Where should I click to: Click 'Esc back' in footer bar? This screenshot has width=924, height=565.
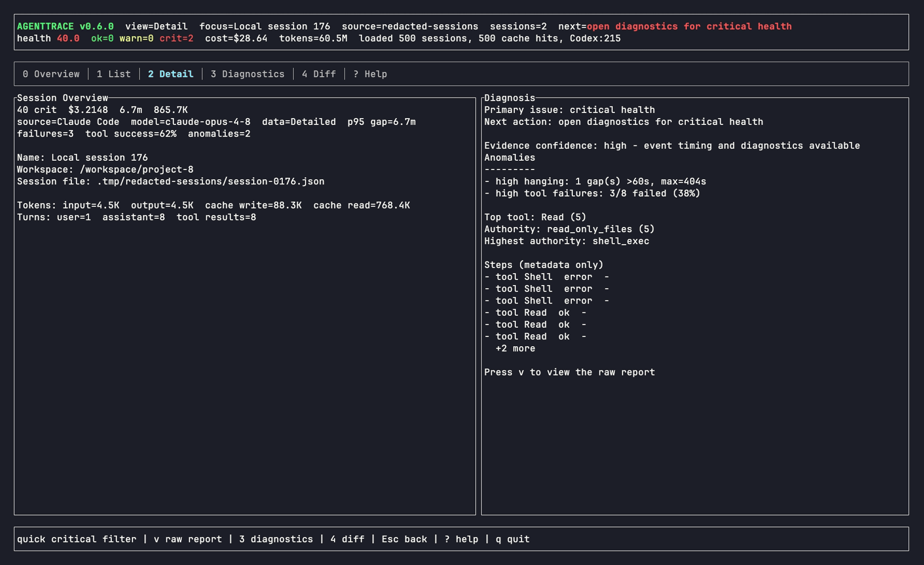pos(405,539)
